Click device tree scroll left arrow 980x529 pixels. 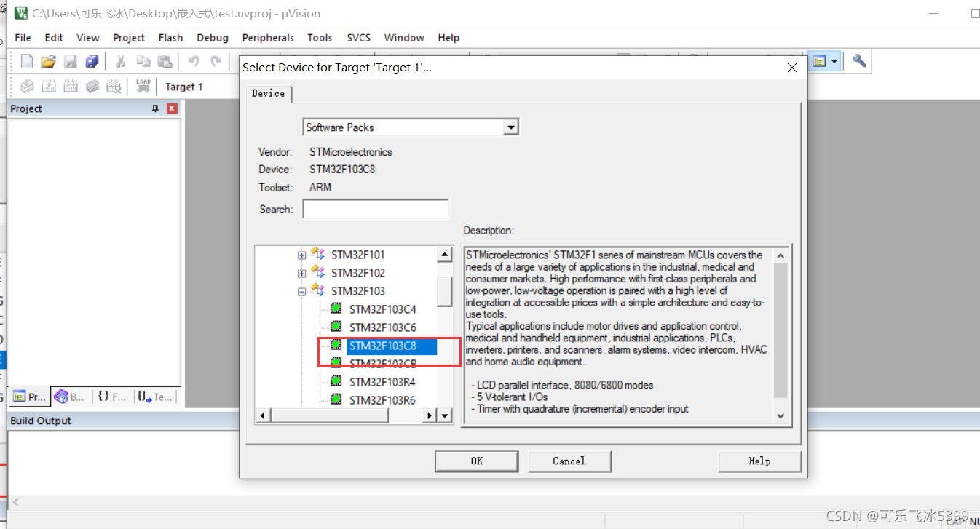(x=263, y=415)
